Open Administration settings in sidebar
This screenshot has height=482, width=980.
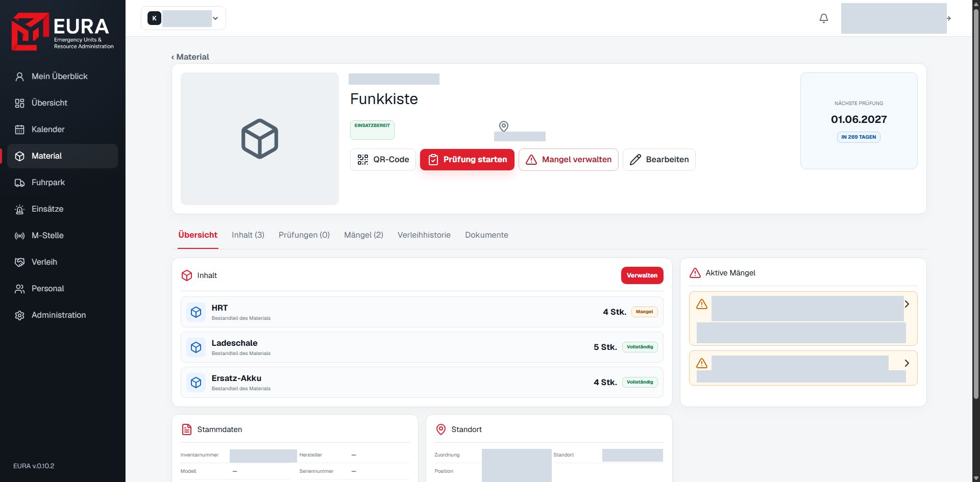tap(62, 315)
